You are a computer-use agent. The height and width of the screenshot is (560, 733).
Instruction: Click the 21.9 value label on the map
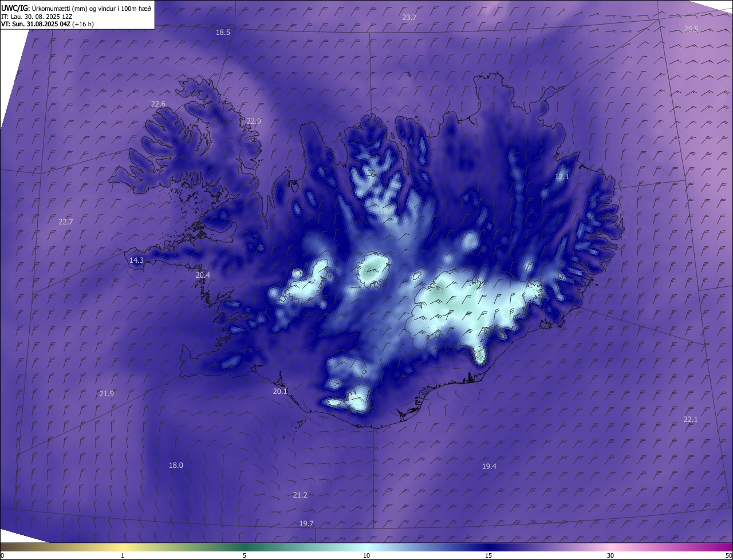[x=107, y=394]
